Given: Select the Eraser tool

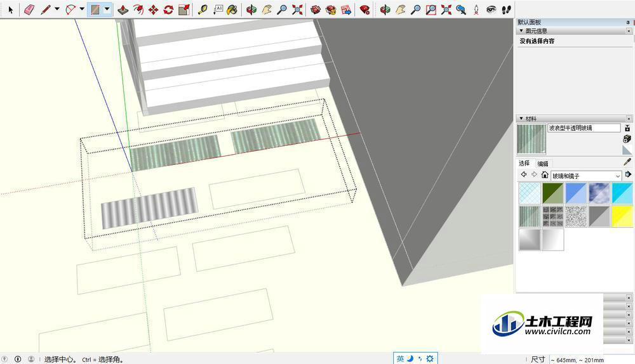Looking at the screenshot, I should [x=29, y=10].
